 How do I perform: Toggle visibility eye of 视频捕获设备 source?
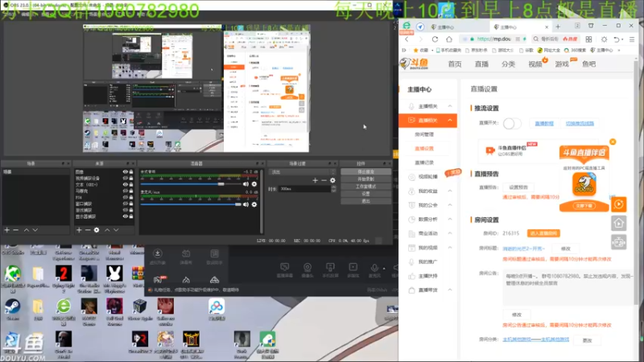[126, 178]
